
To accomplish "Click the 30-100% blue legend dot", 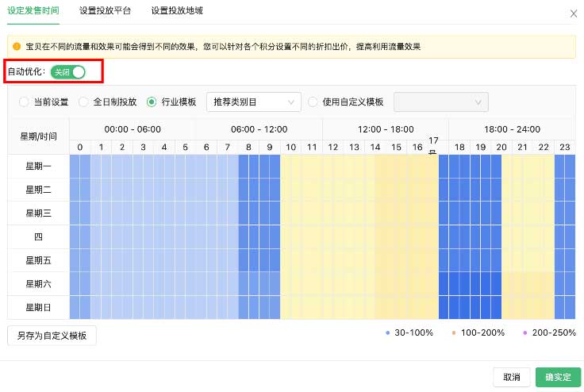I will (x=388, y=333).
